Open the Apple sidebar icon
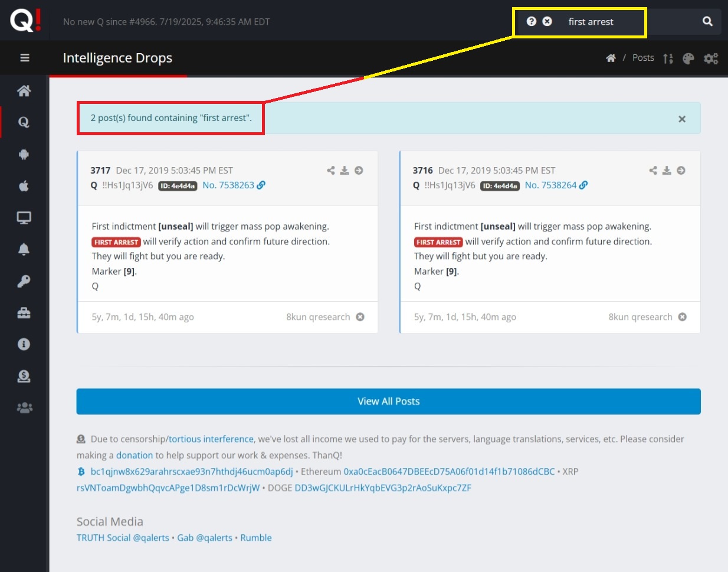This screenshot has width=728, height=572. [x=24, y=186]
